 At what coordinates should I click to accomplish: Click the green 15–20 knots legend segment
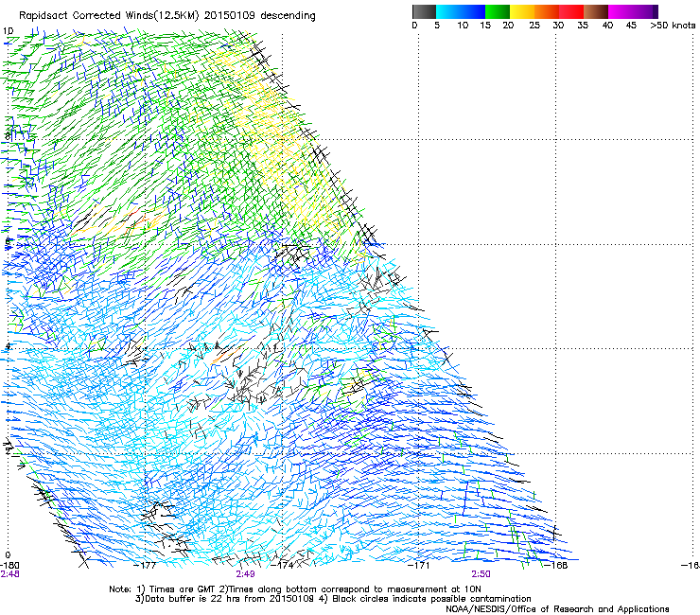(x=498, y=11)
